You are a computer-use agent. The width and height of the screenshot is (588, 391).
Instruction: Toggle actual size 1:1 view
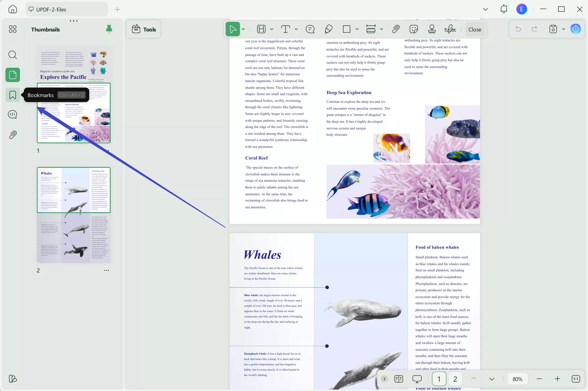pos(576,379)
